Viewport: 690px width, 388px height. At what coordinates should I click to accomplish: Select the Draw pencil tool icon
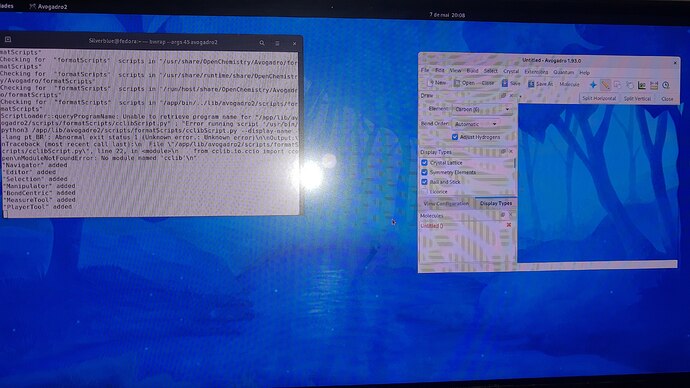click(606, 85)
